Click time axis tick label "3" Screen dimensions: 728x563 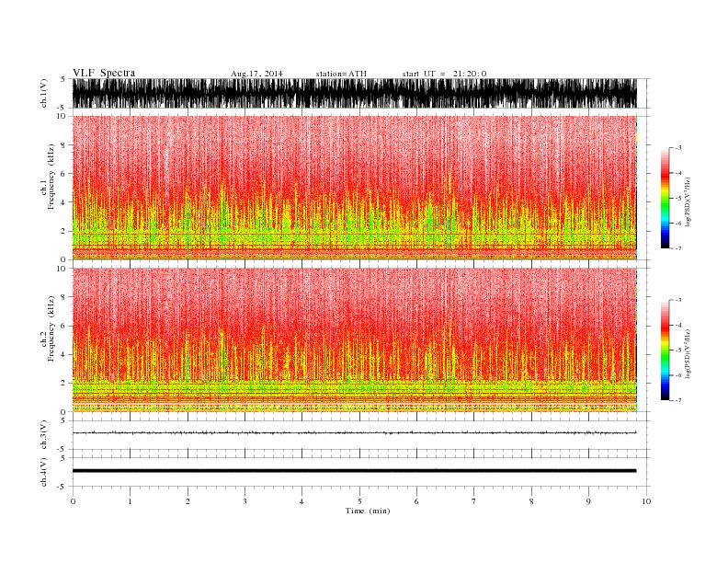pos(245,501)
